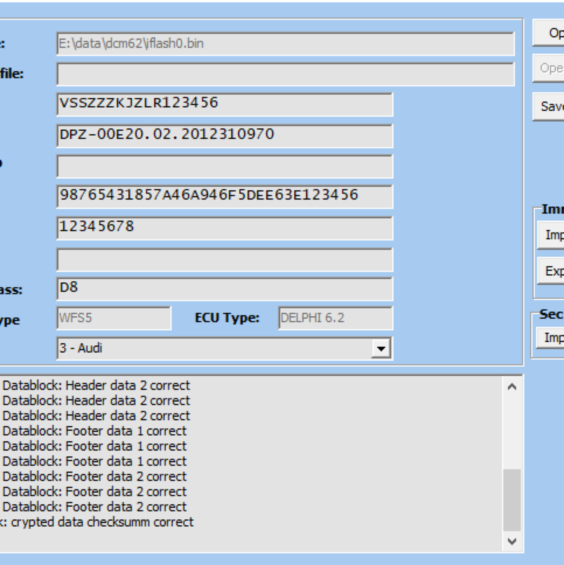
Task: Click the top Open button
Action: (x=549, y=33)
